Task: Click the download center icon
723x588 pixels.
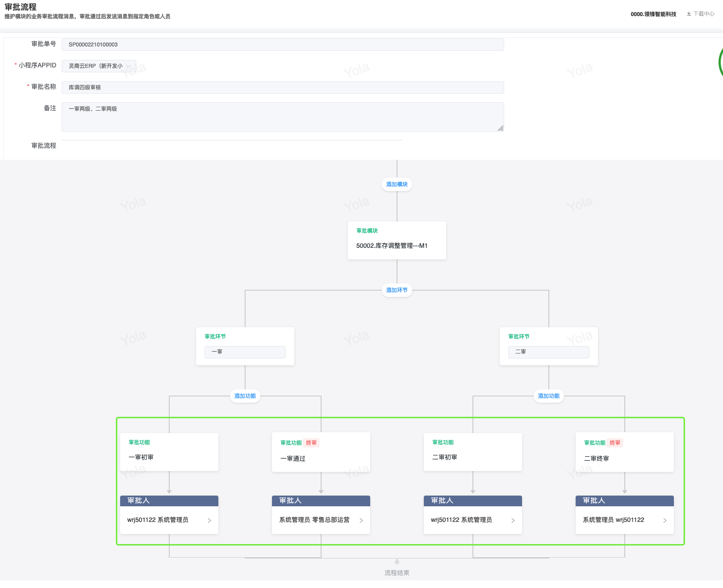Action: tap(689, 14)
